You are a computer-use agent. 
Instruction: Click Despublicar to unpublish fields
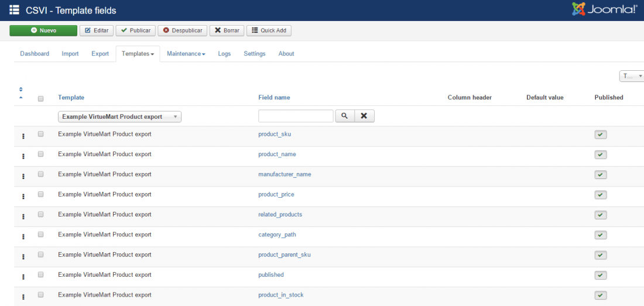[x=182, y=30]
